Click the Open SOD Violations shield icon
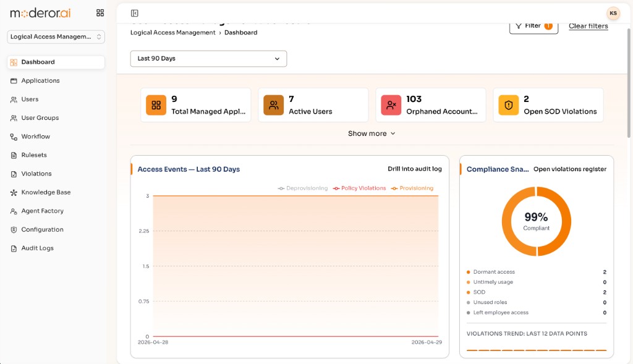Screen dimensions: 633x364 pos(509,105)
